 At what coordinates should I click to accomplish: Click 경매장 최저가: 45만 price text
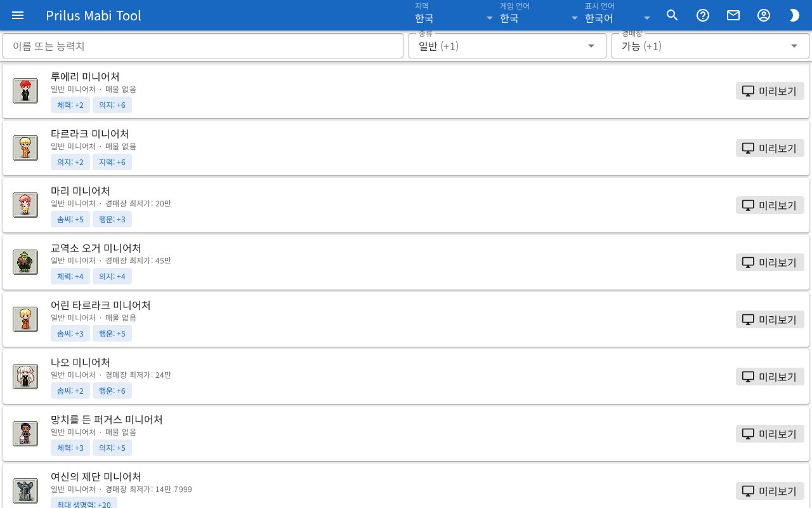click(x=138, y=260)
